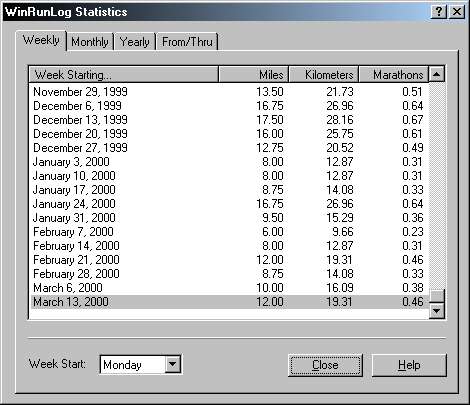Click the 13.50 miles value
470x405 pixels.
coord(270,92)
